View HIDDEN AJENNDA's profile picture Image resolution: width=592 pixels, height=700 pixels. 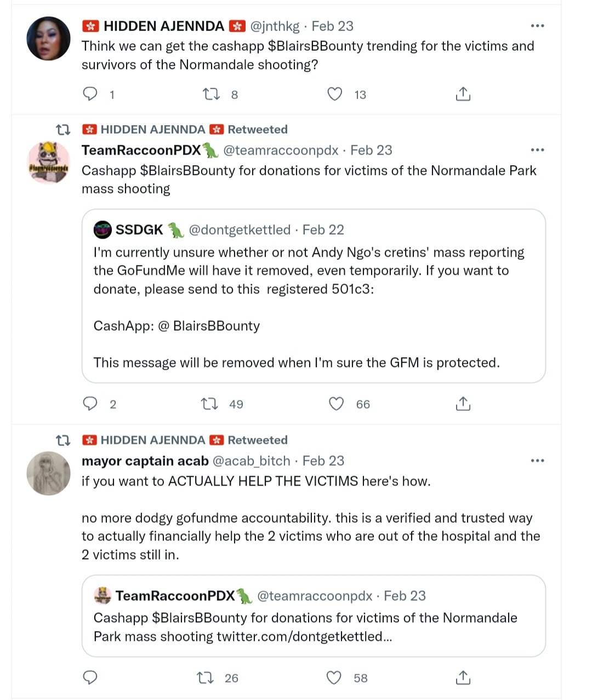(49, 38)
